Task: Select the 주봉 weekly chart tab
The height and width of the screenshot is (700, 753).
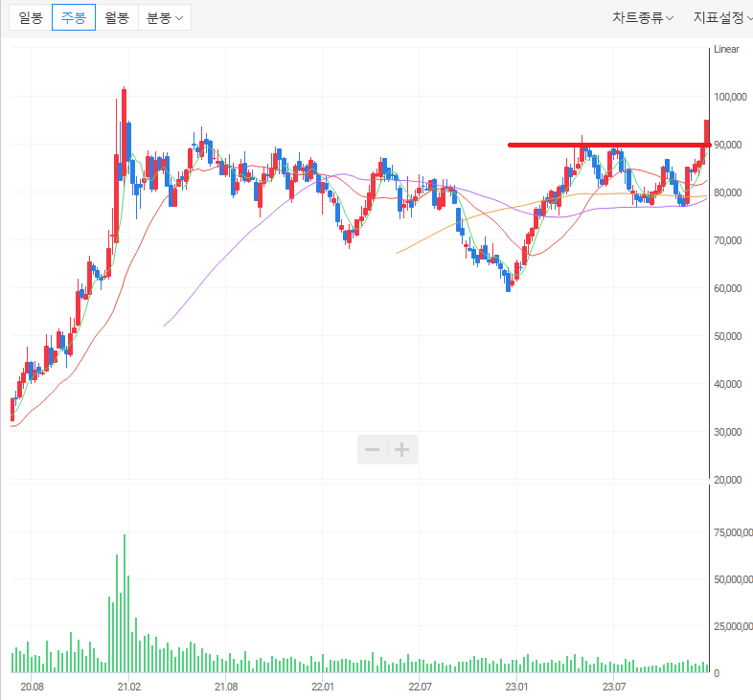Action: point(74,18)
